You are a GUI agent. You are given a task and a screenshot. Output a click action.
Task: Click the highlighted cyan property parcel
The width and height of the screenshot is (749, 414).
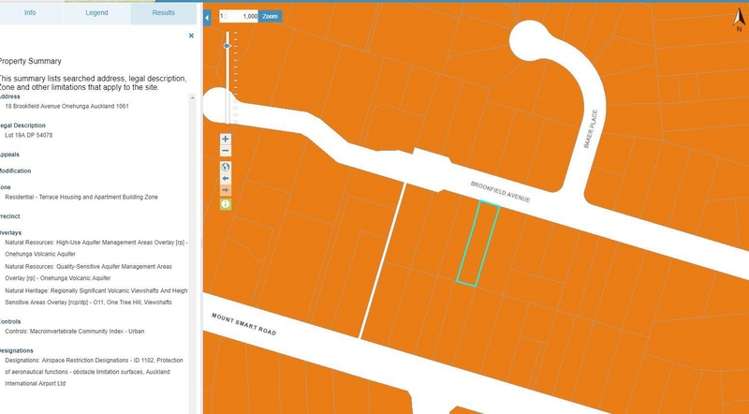[x=477, y=242]
